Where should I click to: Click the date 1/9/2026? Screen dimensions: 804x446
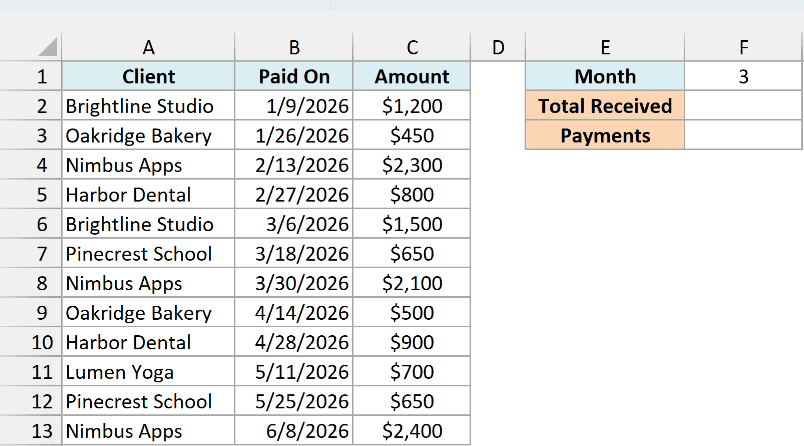294,106
